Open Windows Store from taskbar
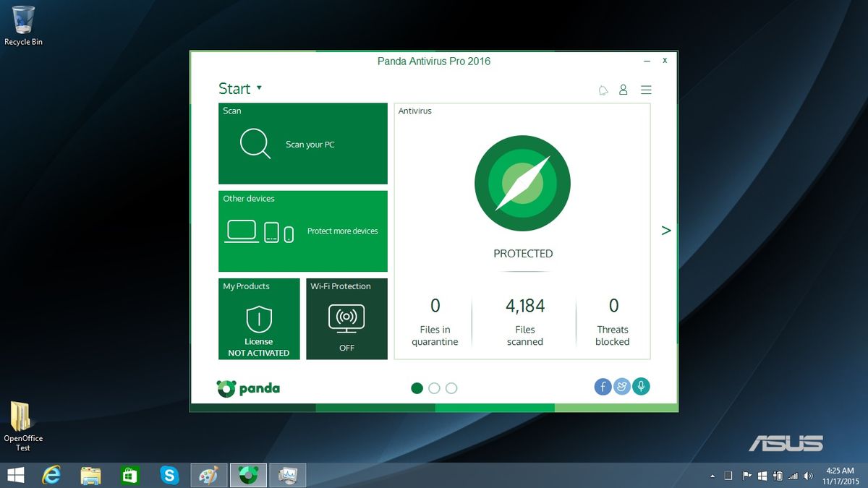Viewport: 868px width, 488px height. point(130,475)
